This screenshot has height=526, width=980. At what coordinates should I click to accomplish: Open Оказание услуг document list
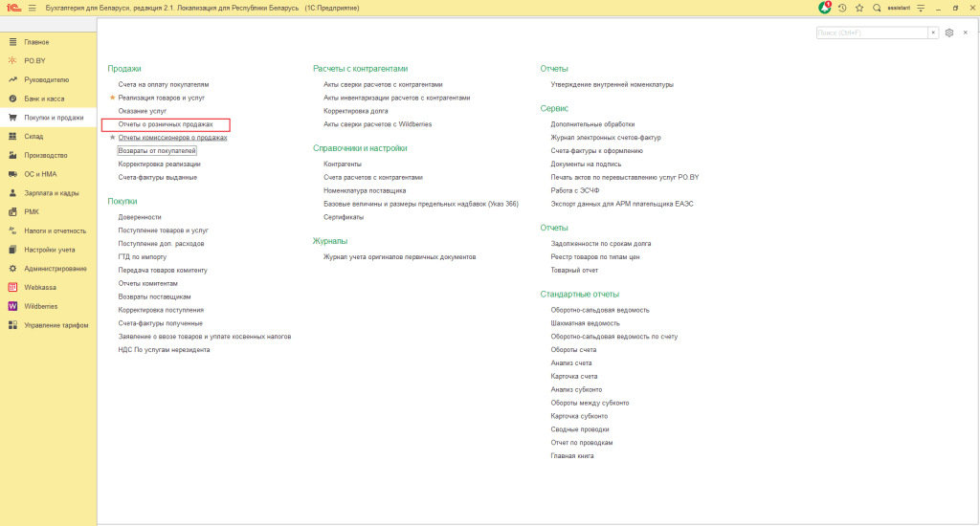click(143, 111)
